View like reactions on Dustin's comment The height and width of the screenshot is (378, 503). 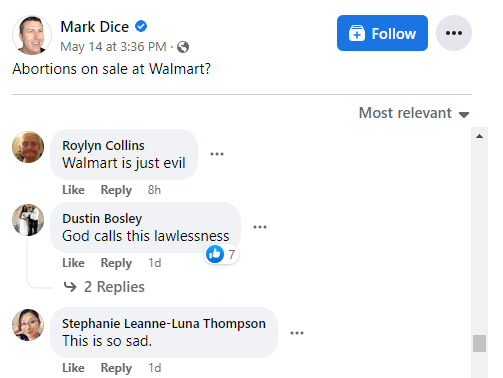pos(221,254)
